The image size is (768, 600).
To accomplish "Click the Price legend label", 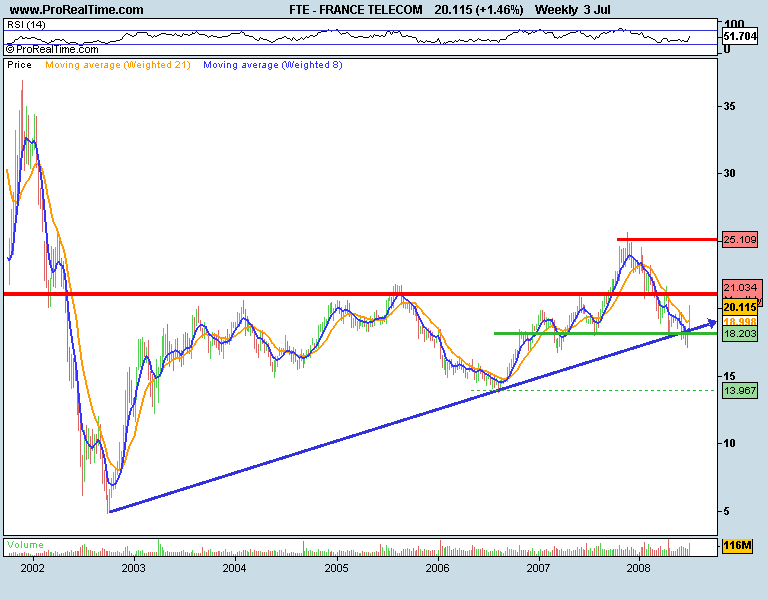I will [19, 65].
